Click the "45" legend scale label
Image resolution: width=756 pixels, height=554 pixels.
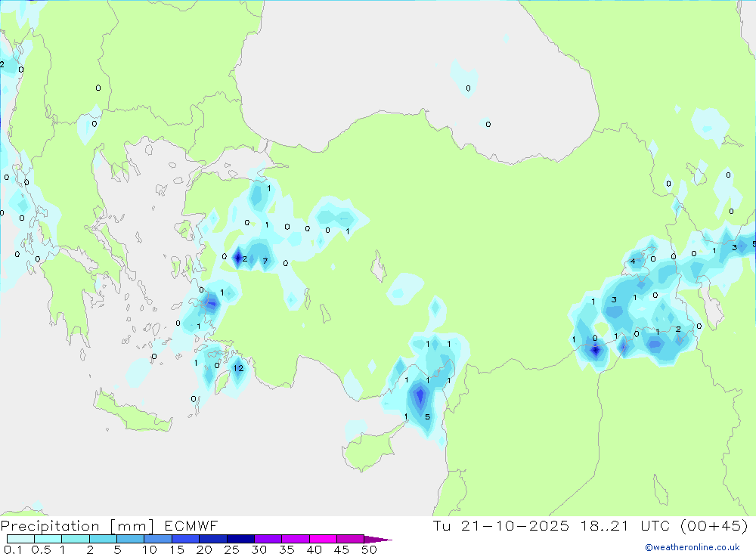tap(342, 549)
